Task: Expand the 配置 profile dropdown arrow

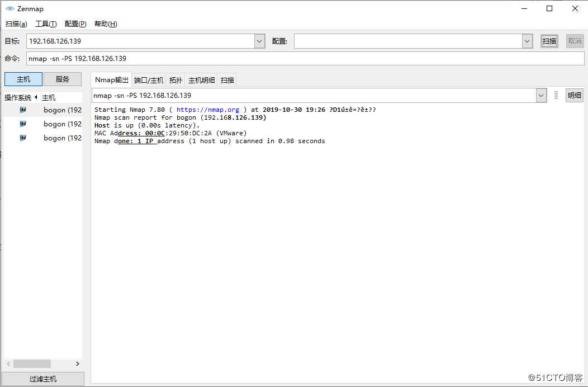Action: tap(527, 41)
